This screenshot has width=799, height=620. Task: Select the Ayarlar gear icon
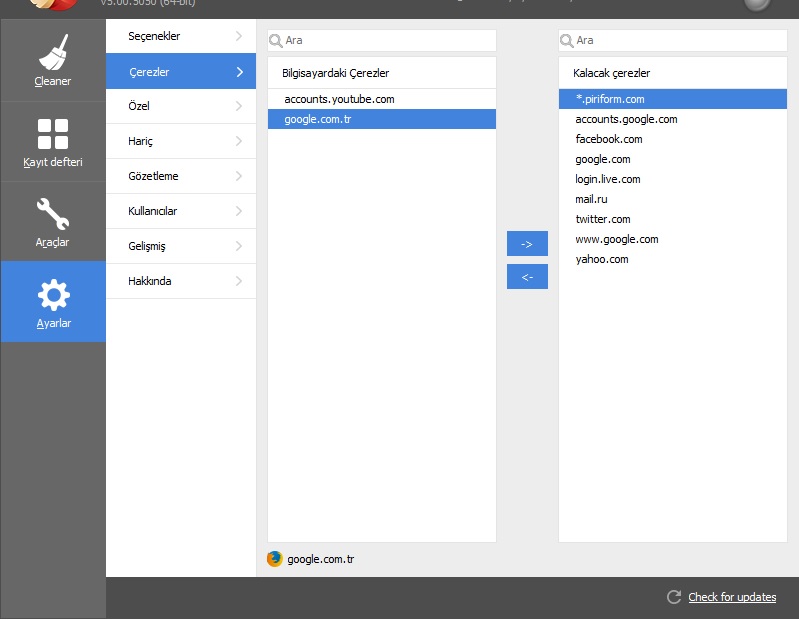click(54, 295)
